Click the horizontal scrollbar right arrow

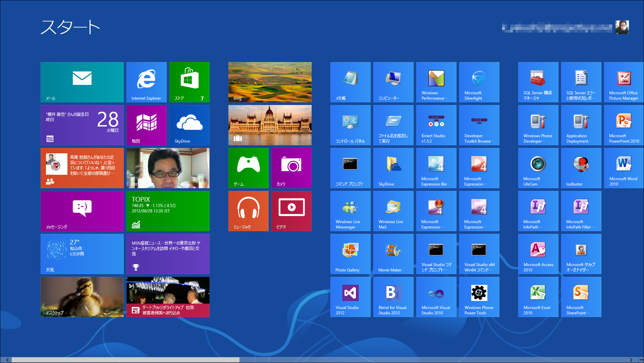(631, 360)
